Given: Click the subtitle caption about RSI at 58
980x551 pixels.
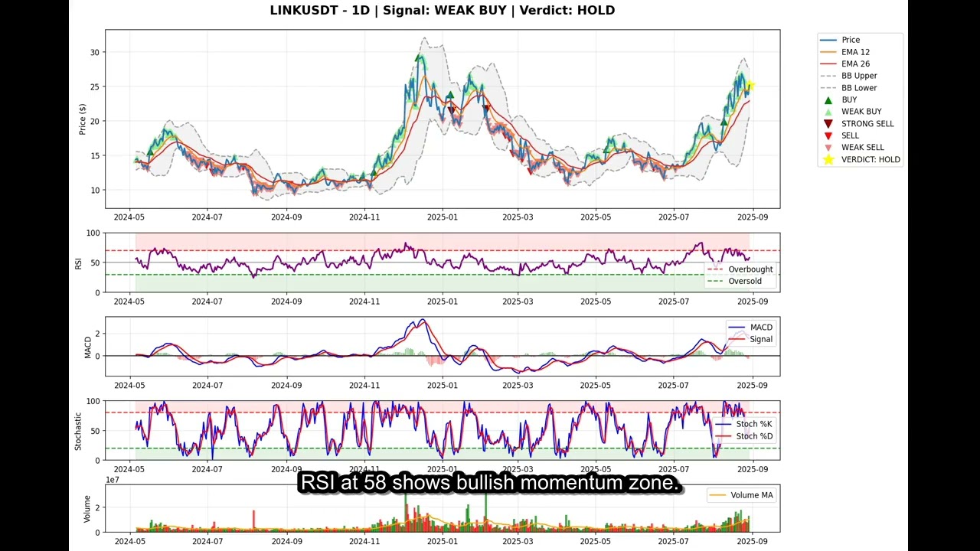Looking at the screenshot, I should click(490, 483).
